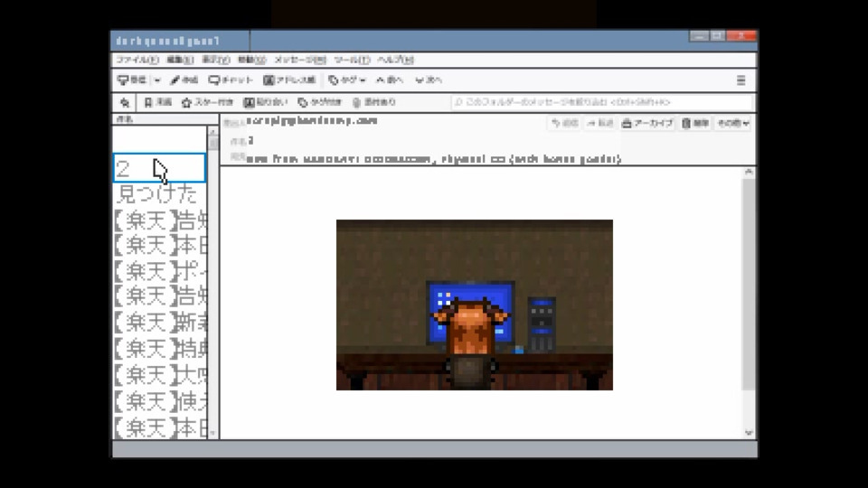Open the Chat (チャット) toolbar button

coord(231,80)
